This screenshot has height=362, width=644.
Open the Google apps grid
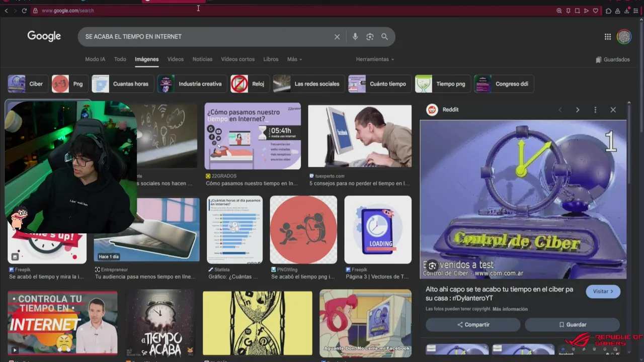click(x=608, y=37)
